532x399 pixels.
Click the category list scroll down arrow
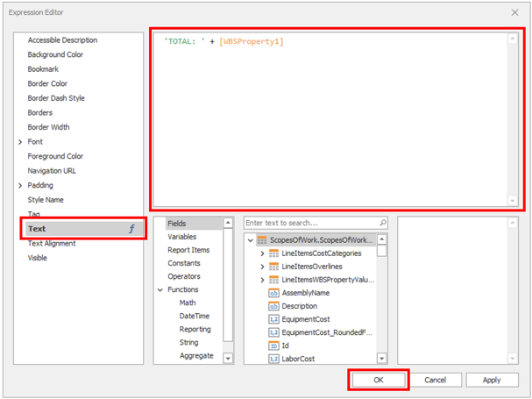click(x=228, y=358)
